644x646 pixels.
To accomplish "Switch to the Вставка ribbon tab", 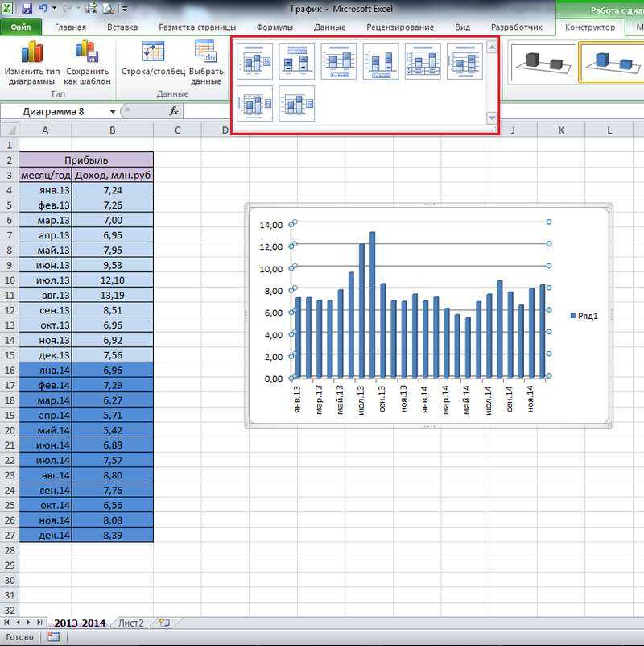I will pyautogui.click(x=122, y=27).
